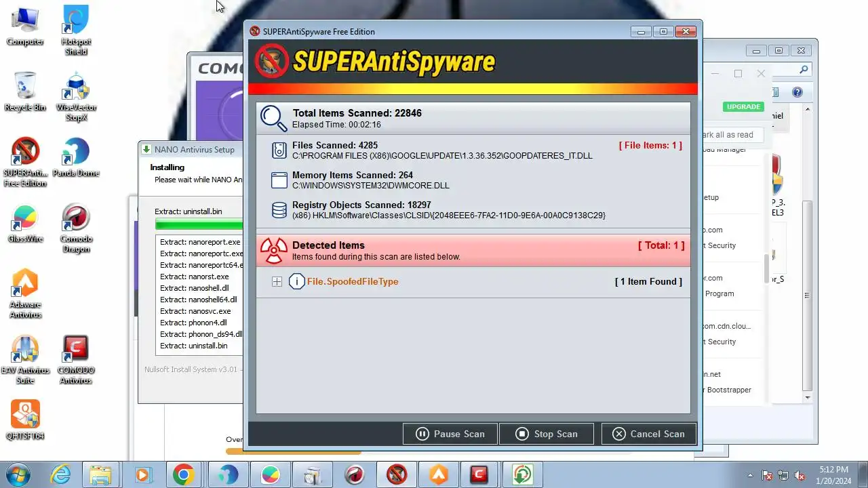The width and height of the screenshot is (868, 488).
Task: Click the volume icon in system tray
Action: click(x=800, y=475)
